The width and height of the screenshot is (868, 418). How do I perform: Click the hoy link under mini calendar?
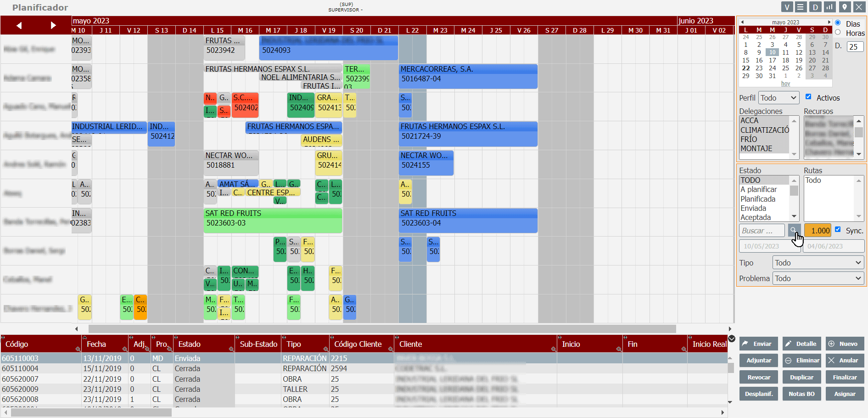pos(785,84)
